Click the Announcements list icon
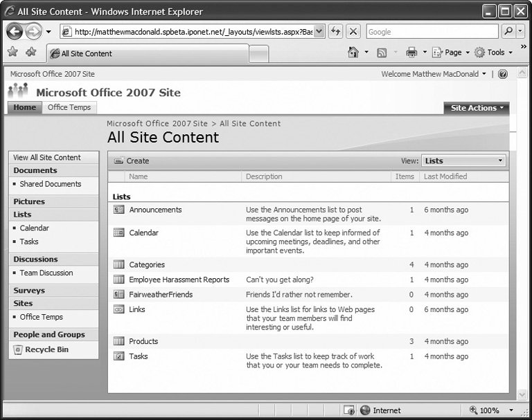The image size is (532, 420). coord(118,210)
